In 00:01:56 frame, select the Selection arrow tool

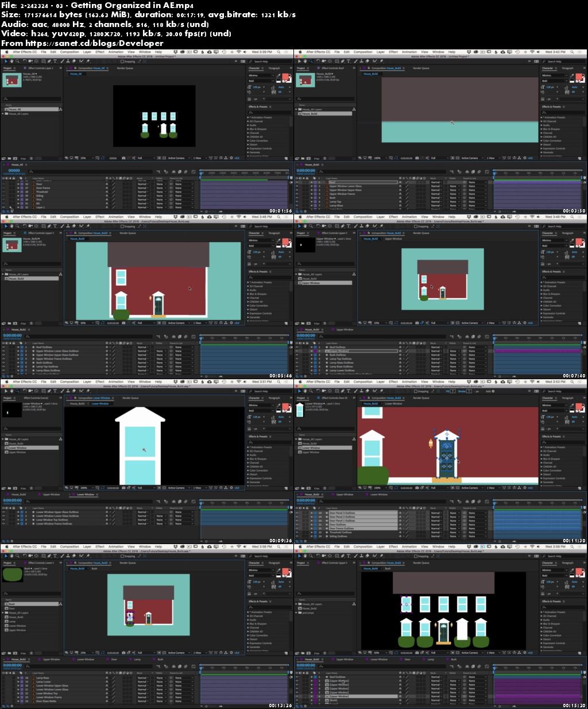[6, 61]
